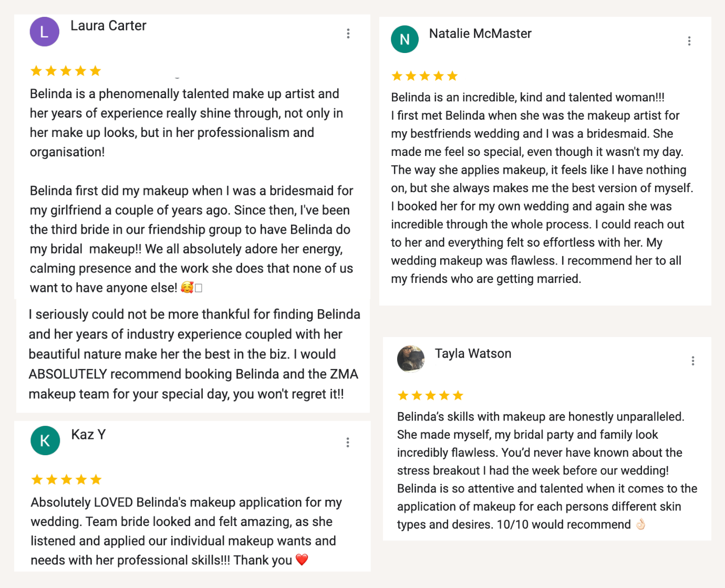725x588 pixels.
Task: Click Laura Carter's purple L avatar
Action: (x=45, y=32)
